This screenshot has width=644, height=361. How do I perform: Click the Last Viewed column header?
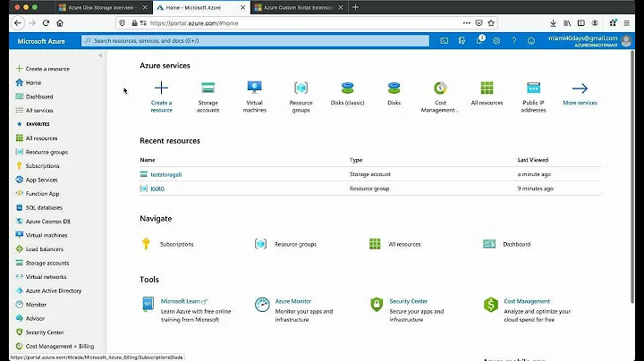[533, 160]
